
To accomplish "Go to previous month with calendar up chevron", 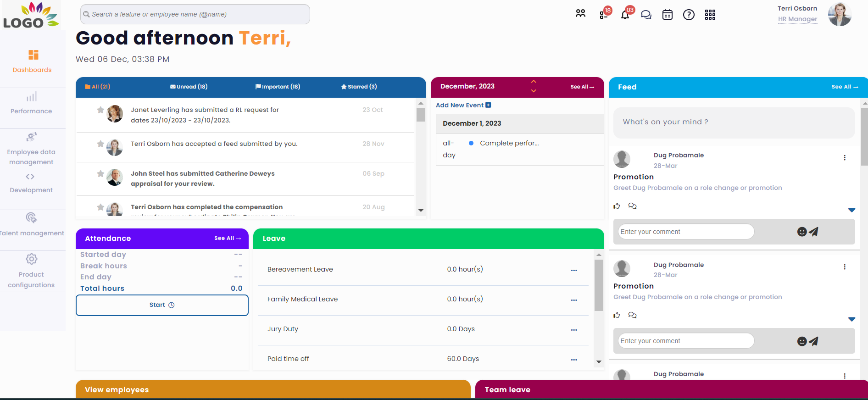I will pos(534,81).
